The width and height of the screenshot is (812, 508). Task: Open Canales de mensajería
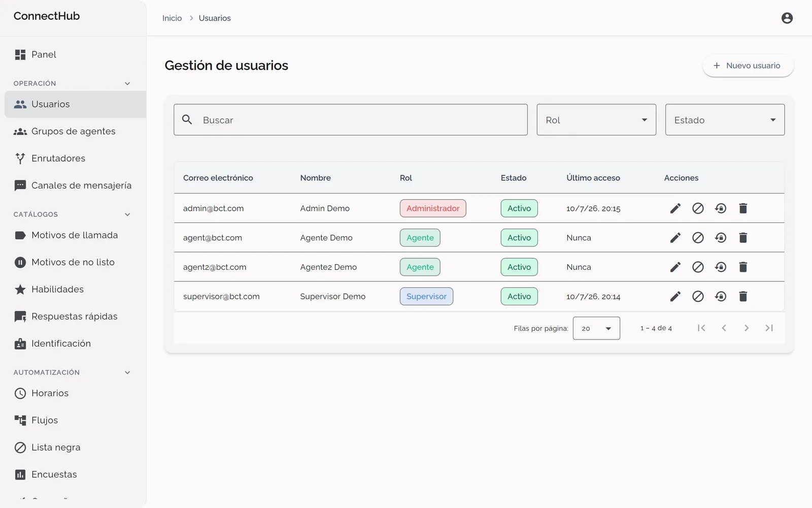click(75, 185)
